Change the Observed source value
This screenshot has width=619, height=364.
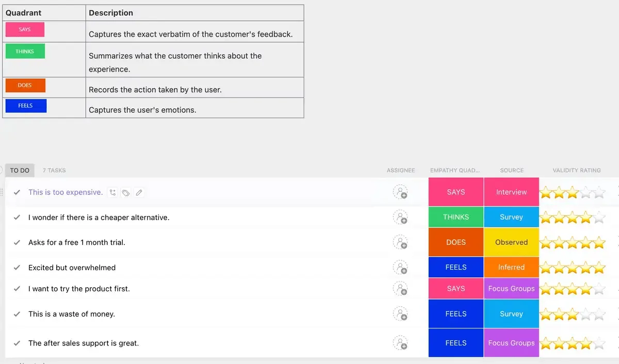[x=512, y=242]
